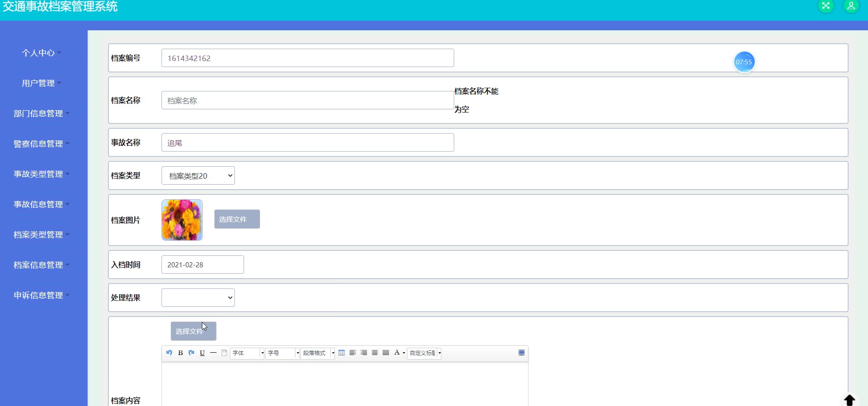Focus the 档案编号 field containing 1614342162

pyautogui.click(x=308, y=58)
